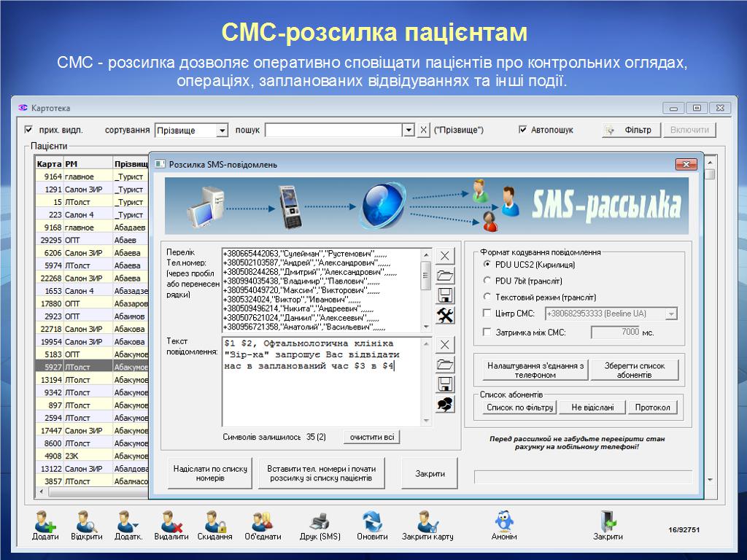Screen dimensions: 747x560
Task: Open message templates speech bubble icon
Action: pyautogui.click(x=445, y=405)
